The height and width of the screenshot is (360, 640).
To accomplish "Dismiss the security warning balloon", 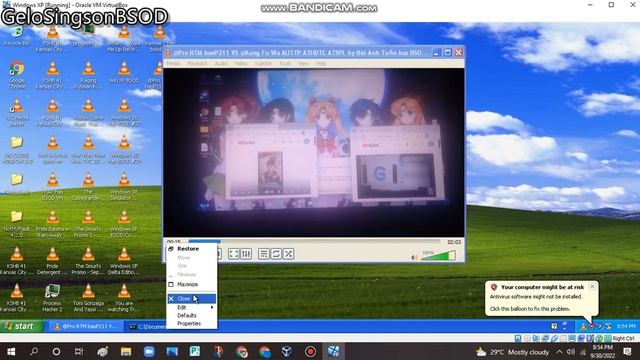I will tap(592, 287).
